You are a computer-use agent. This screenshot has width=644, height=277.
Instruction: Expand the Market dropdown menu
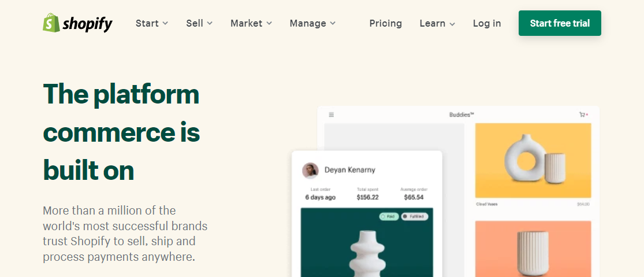pos(251,23)
